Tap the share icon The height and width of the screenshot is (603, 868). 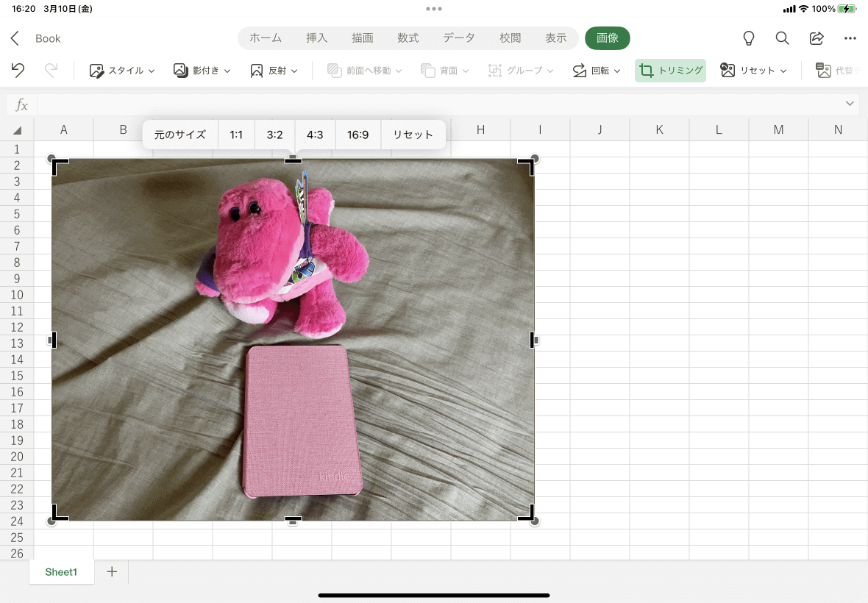(817, 38)
